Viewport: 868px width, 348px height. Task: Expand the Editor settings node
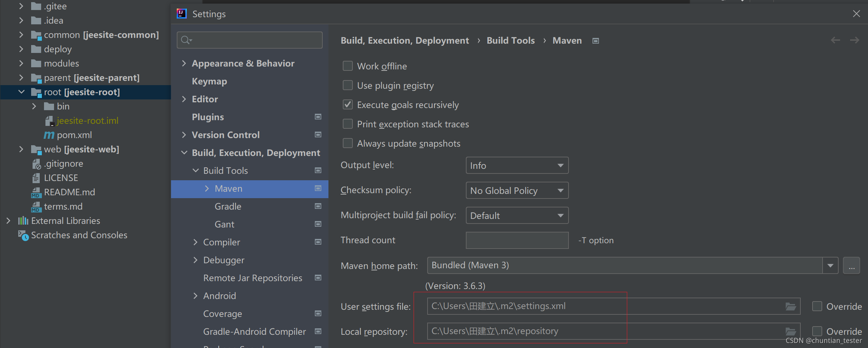click(x=184, y=99)
